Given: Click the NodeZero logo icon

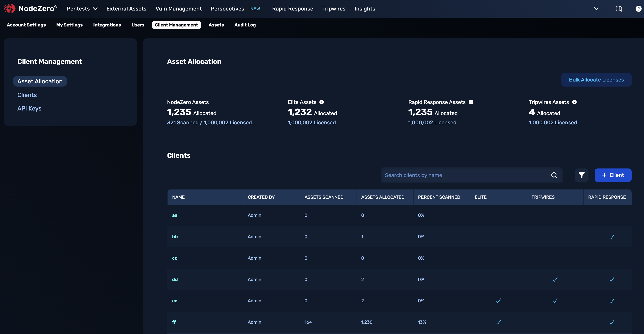Looking at the screenshot, I should [9, 8].
